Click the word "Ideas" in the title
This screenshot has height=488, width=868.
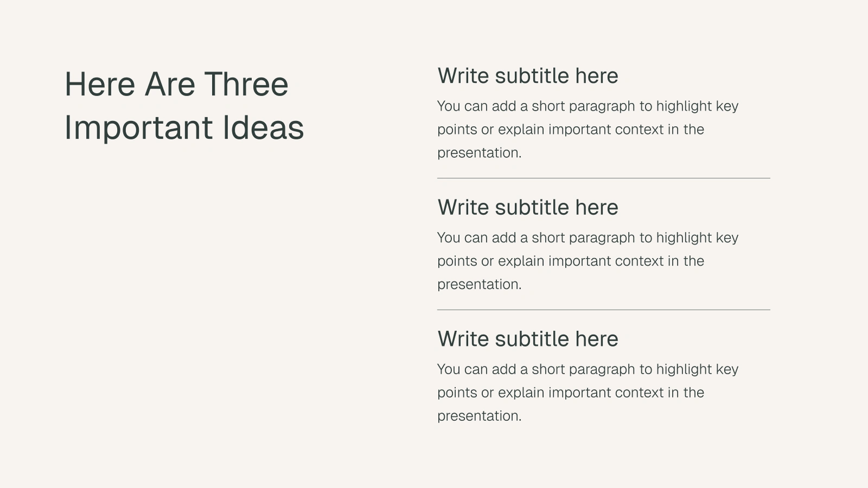(x=263, y=128)
